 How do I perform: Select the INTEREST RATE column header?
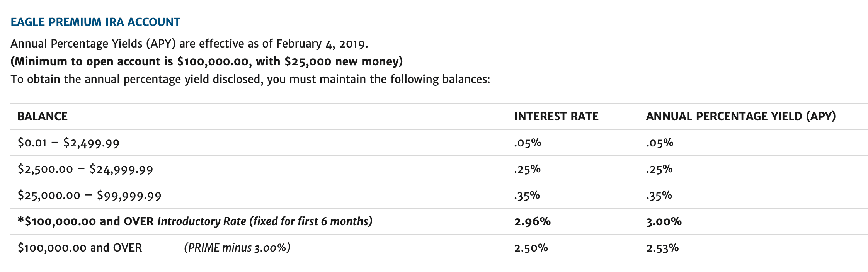[556, 116]
